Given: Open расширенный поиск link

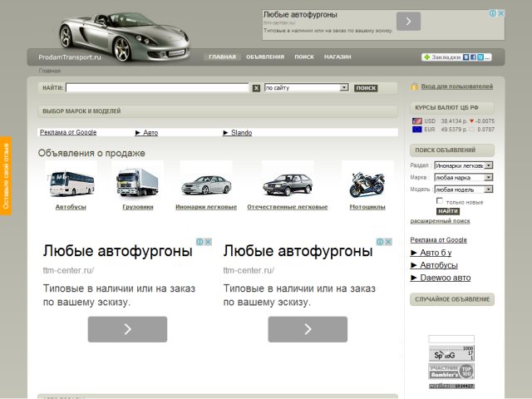Looking at the screenshot, I should click(440, 221).
